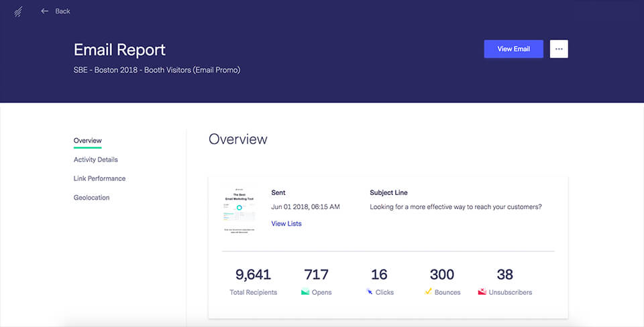Click the app logo in top-left corner
Screen dimensions: 644x327
18,11
